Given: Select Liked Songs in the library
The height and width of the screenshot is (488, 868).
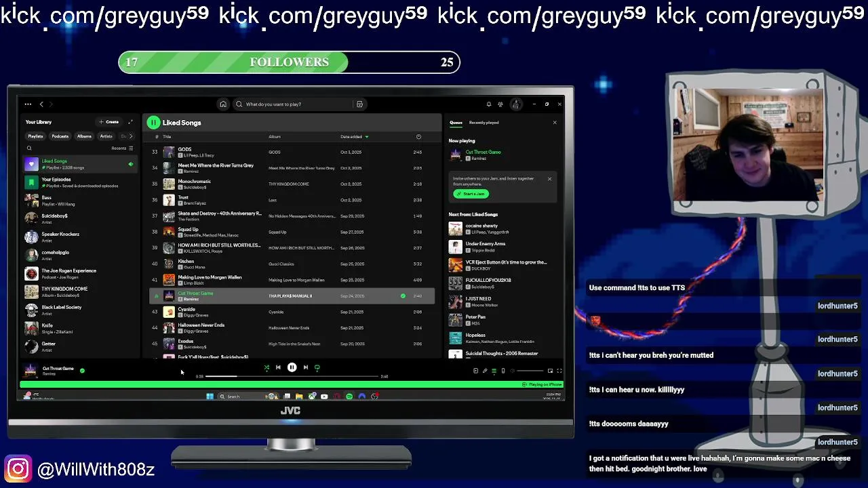Looking at the screenshot, I should [79, 164].
